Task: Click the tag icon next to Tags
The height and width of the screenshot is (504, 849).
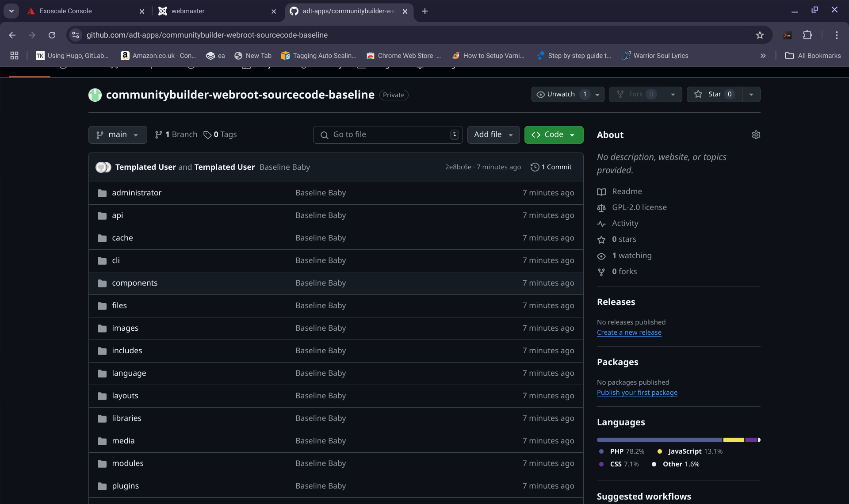Action: coord(207,135)
